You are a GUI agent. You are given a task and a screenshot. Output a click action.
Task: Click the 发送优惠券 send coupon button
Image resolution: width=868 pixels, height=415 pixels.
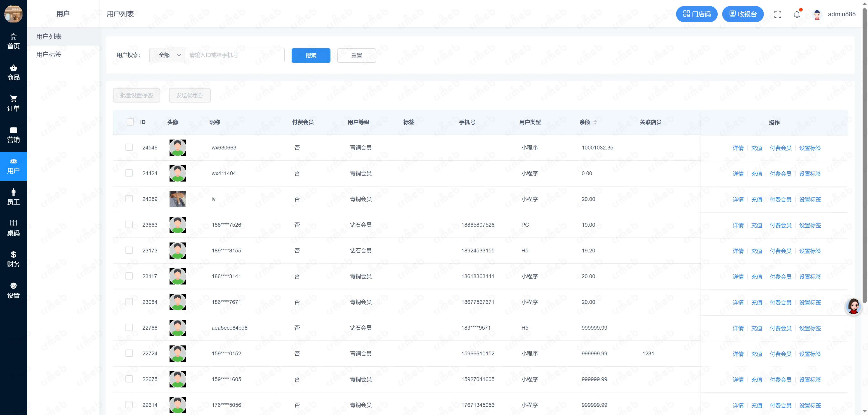[x=190, y=95]
